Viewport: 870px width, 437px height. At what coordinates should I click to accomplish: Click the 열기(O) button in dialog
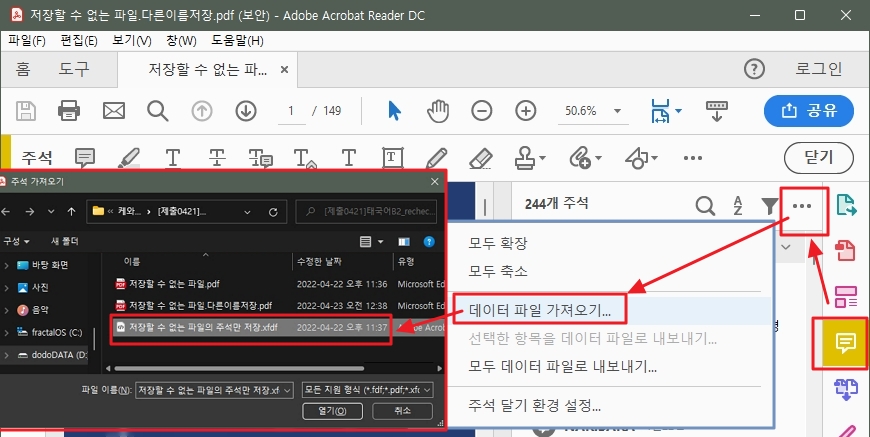click(x=332, y=411)
